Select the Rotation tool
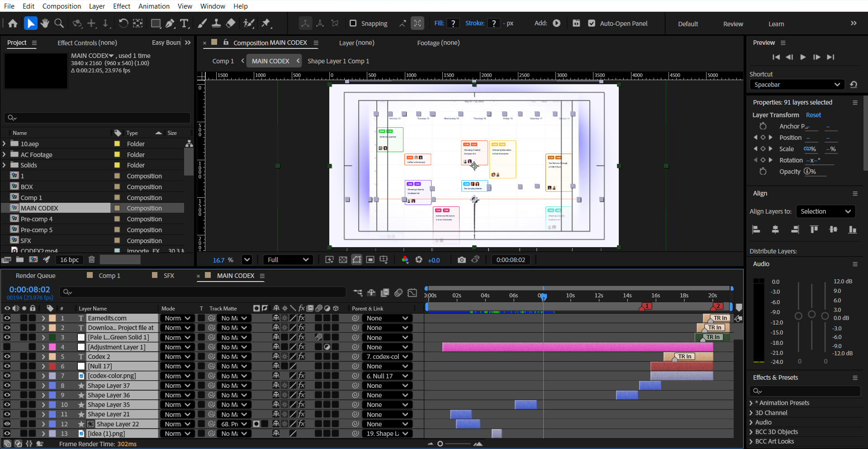The width and height of the screenshot is (868, 449). (x=123, y=23)
